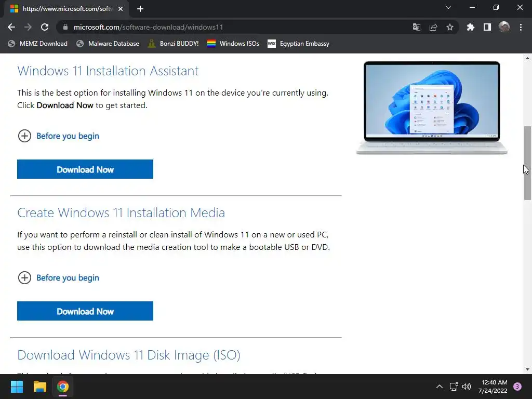This screenshot has width=532, height=399.
Task: Open a new tab with plus button
Action: (x=140, y=9)
